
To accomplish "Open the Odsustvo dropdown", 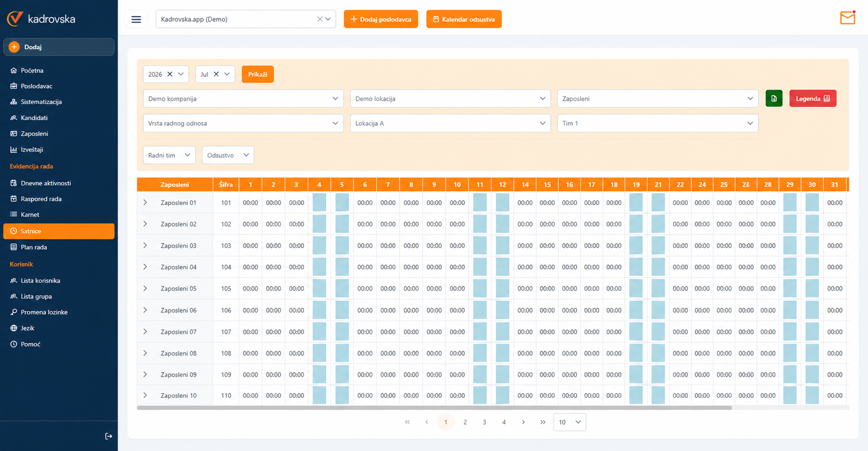I will pos(228,155).
